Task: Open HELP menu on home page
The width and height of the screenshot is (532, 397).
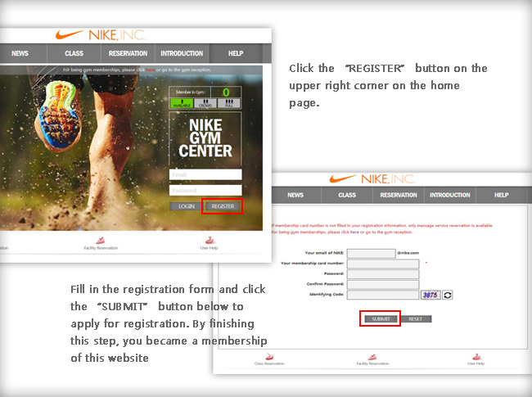Action: (236, 53)
